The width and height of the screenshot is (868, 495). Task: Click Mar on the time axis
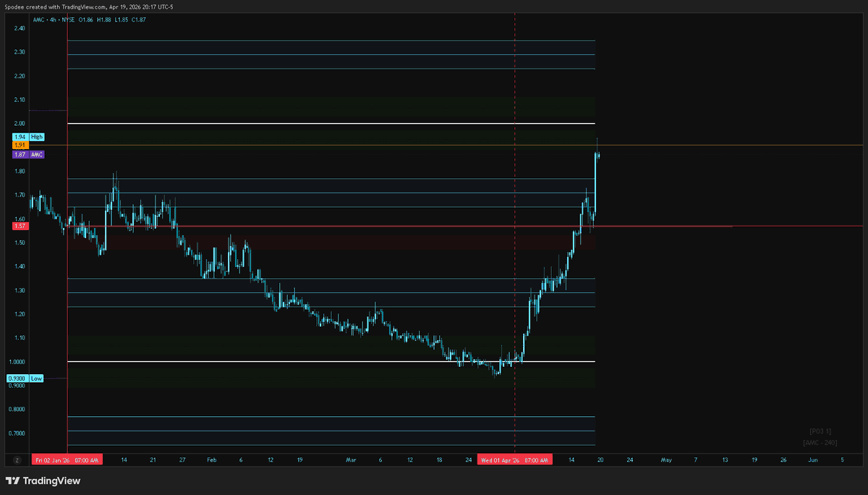point(351,460)
